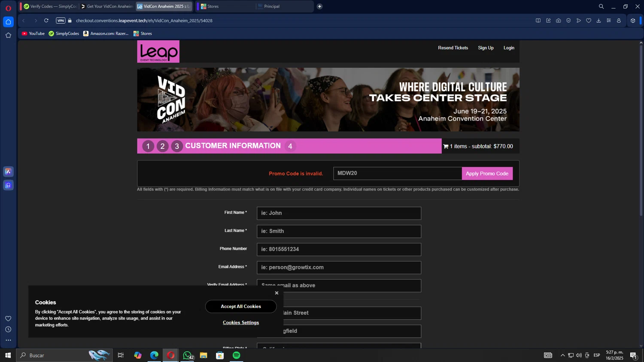Click the send flow arrow icon
This screenshot has width=644, height=362.
click(x=579, y=21)
